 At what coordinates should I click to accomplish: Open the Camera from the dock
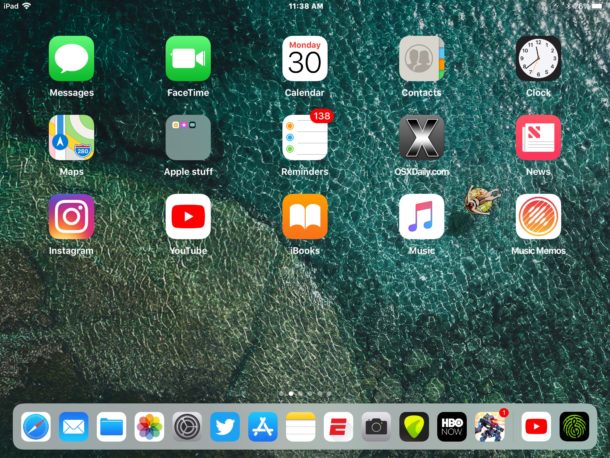click(376, 427)
